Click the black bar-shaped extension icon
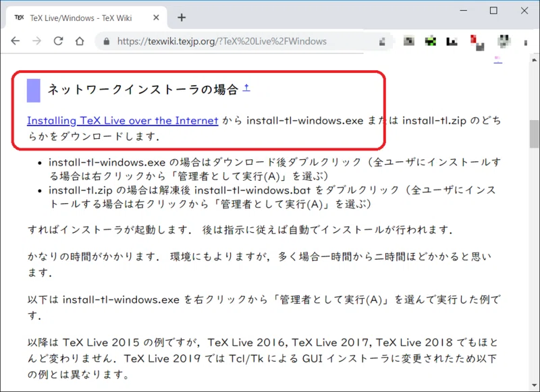Viewport: 540px width, 392px height. 452,42
